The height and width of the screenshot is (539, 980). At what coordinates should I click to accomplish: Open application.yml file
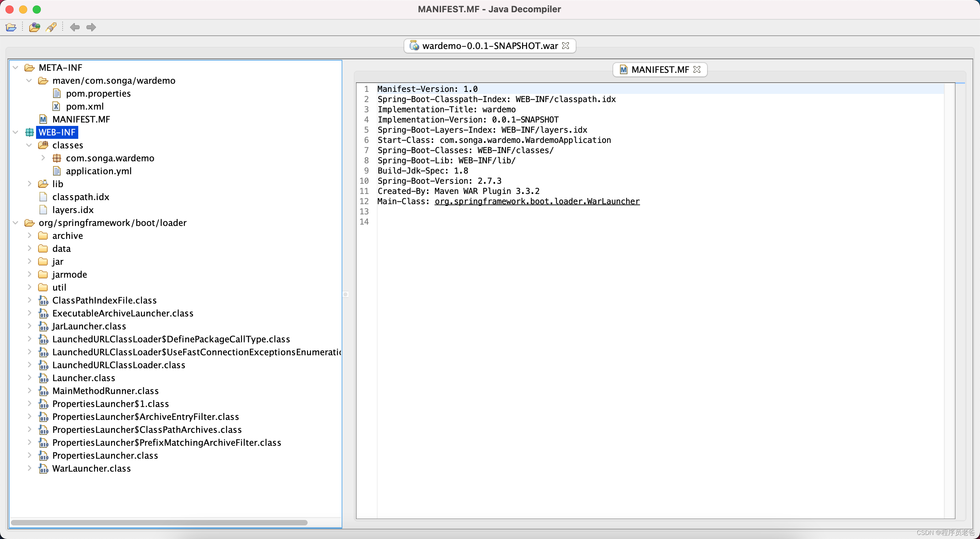coord(99,171)
